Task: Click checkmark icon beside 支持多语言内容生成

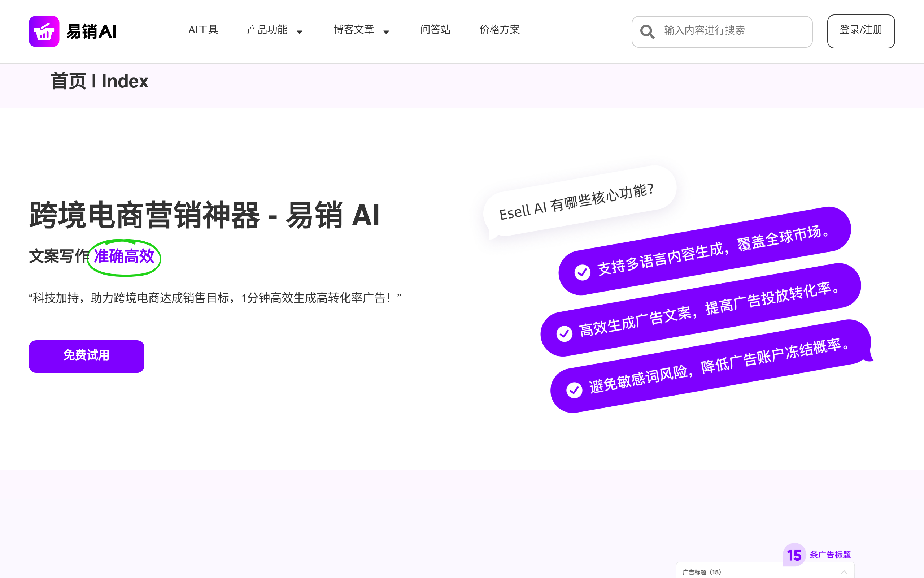Action: (x=582, y=272)
